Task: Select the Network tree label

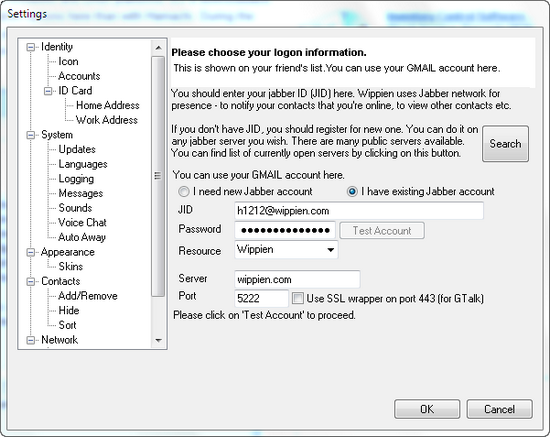Action: 59,340
